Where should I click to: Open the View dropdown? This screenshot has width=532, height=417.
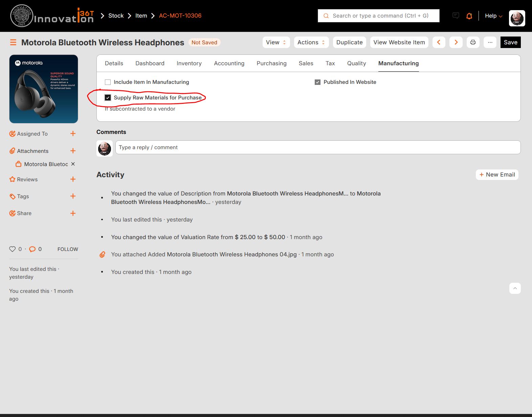tap(276, 42)
